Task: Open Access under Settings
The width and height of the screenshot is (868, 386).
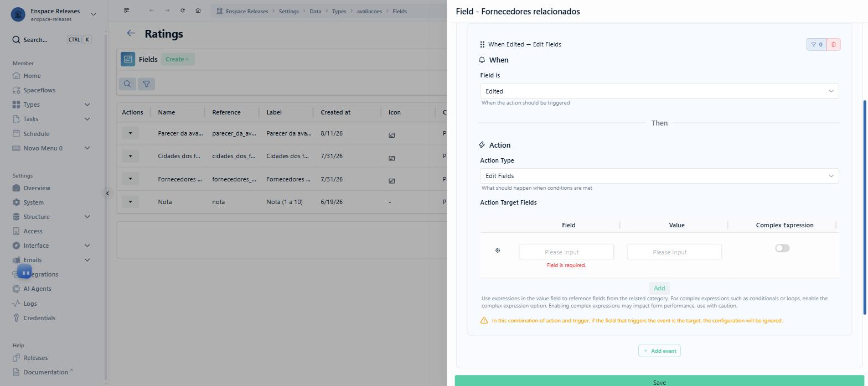Action: tap(33, 231)
